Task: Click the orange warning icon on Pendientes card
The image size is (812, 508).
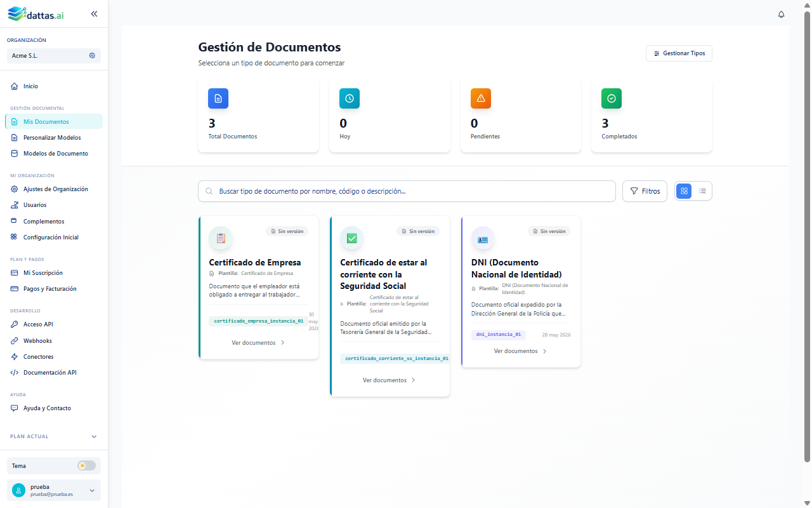Action: point(481,98)
